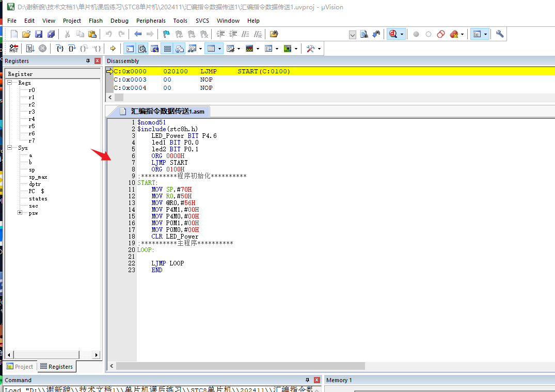
Task: Click the New file icon
Action: click(x=14, y=34)
